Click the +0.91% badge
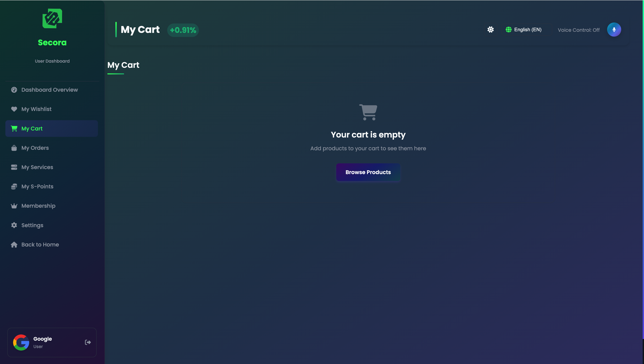This screenshot has width=644, height=364. pos(183,30)
